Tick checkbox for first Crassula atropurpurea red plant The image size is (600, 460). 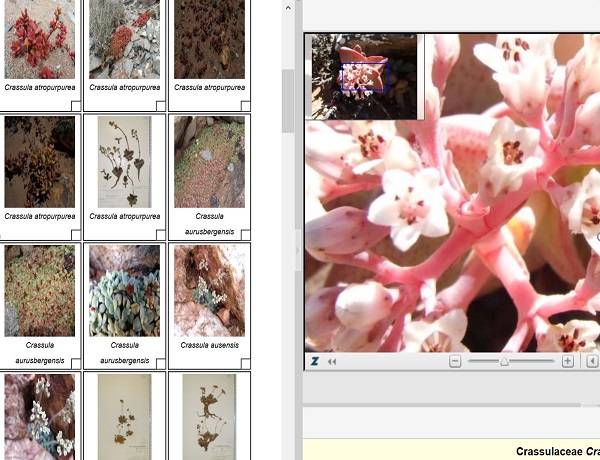coord(76,106)
